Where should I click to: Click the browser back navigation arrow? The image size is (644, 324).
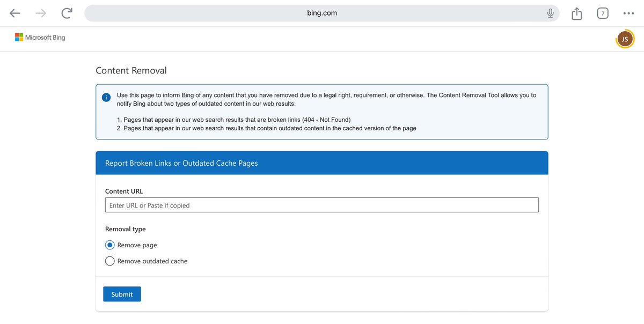[x=14, y=13]
